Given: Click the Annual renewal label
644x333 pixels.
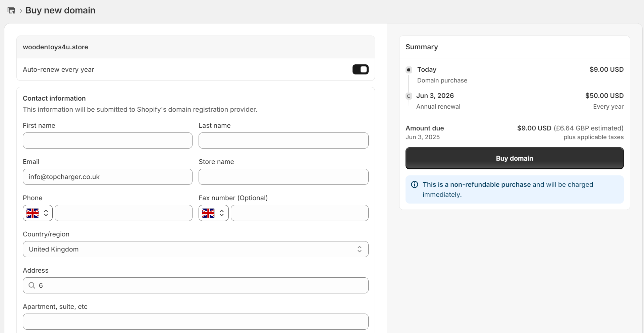Looking at the screenshot, I should 438,107.
